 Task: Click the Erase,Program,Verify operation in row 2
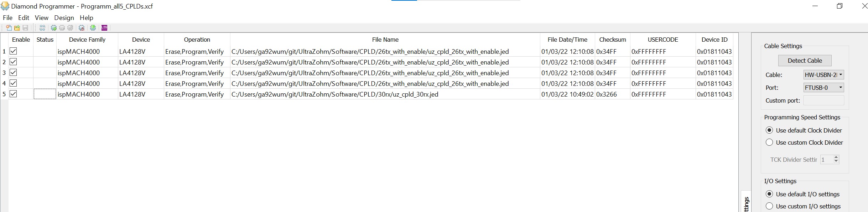pyautogui.click(x=197, y=62)
